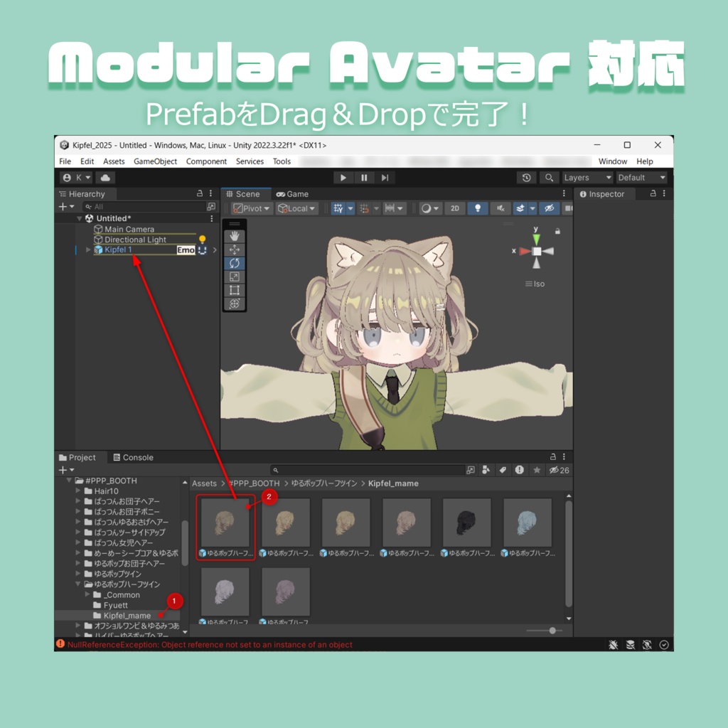Viewport: 728px width, 728px height.
Task: Click the Assets breadcrumb link
Action: tap(204, 483)
